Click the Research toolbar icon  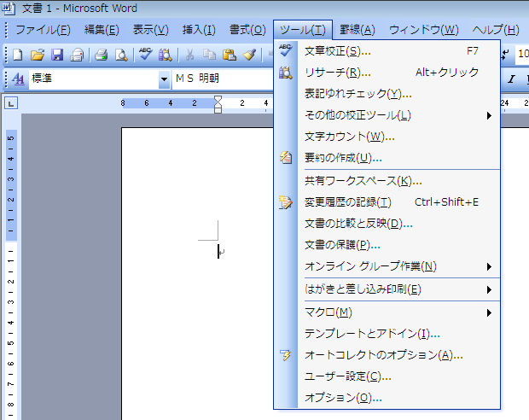pyautogui.click(x=166, y=55)
